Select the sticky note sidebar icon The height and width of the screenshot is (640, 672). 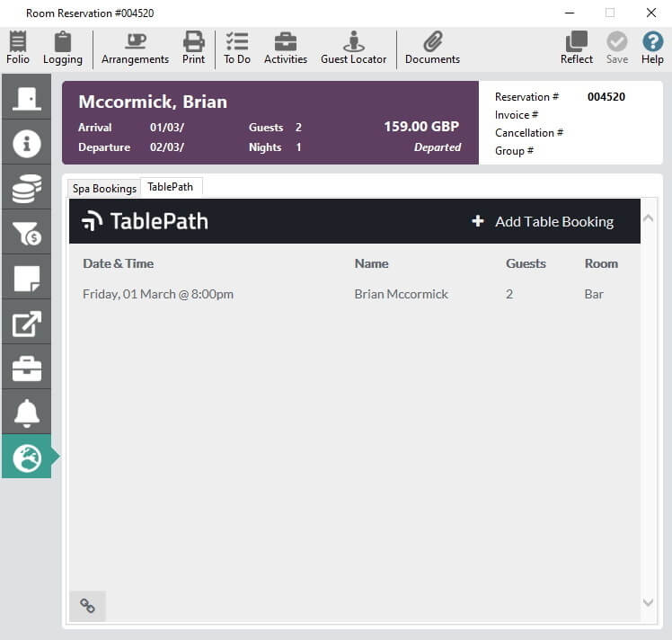pyautogui.click(x=27, y=278)
